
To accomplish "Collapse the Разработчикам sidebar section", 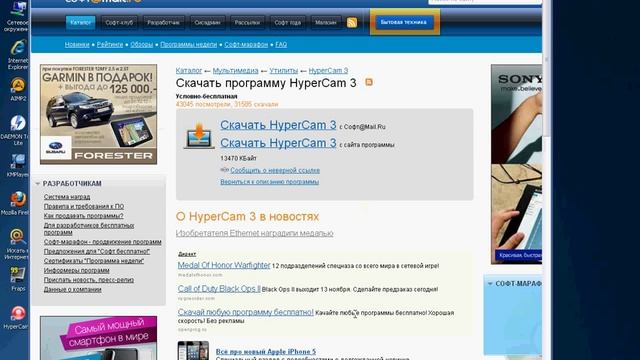I will pyautogui.click(x=37, y=184).
